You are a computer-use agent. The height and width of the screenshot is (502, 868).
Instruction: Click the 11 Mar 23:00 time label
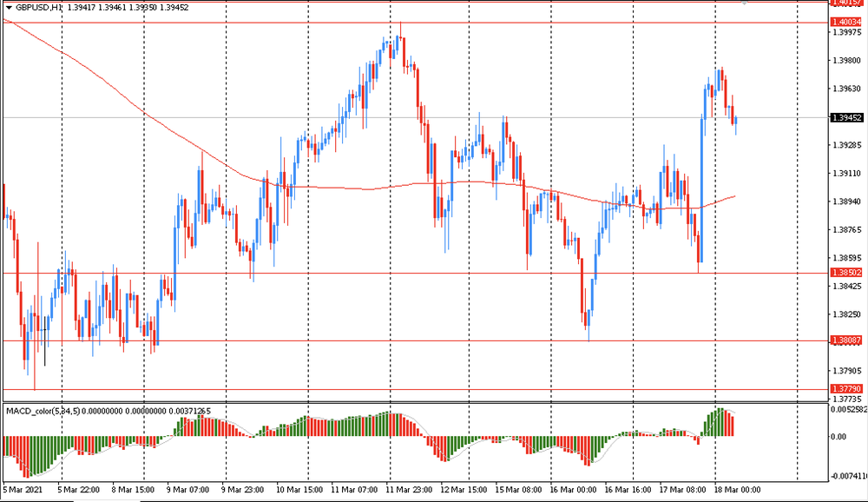[x=411, y=491]
